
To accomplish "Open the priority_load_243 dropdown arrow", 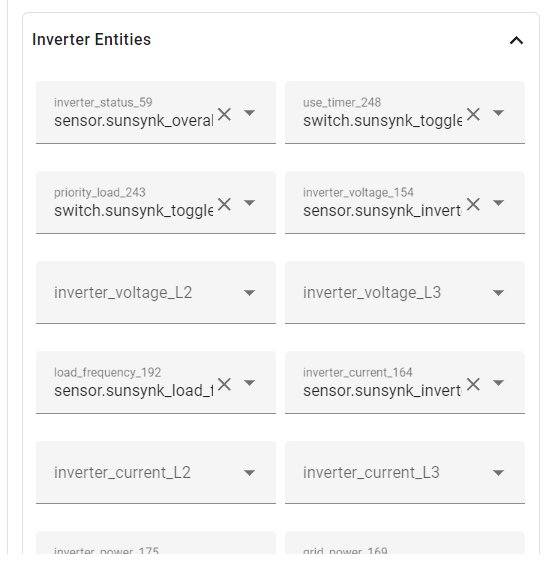I will click(249, 203).
